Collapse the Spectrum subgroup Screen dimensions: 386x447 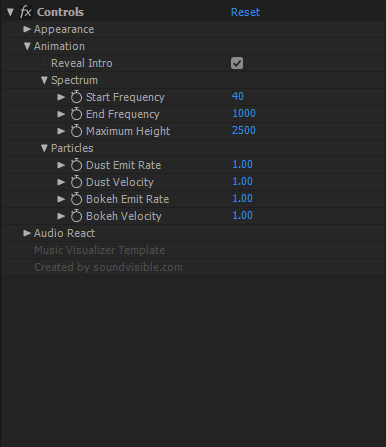coord(44,80)
